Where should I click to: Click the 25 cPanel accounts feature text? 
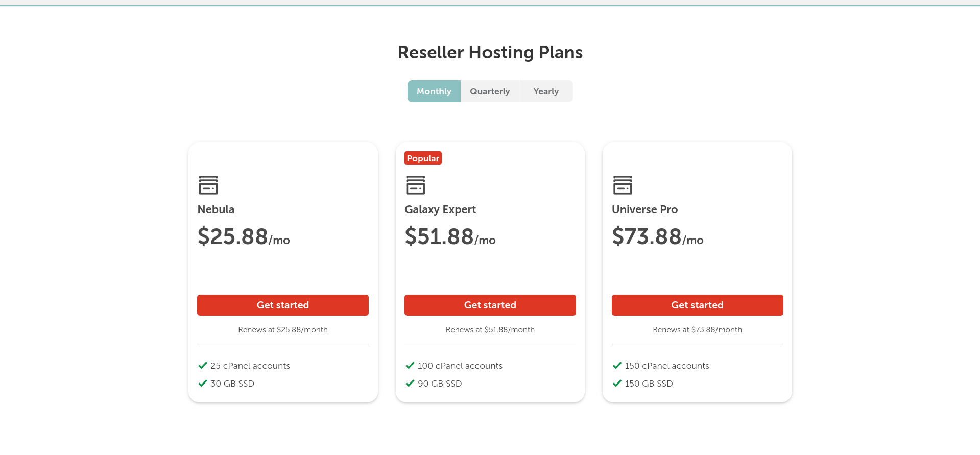(x=250, y=366)
